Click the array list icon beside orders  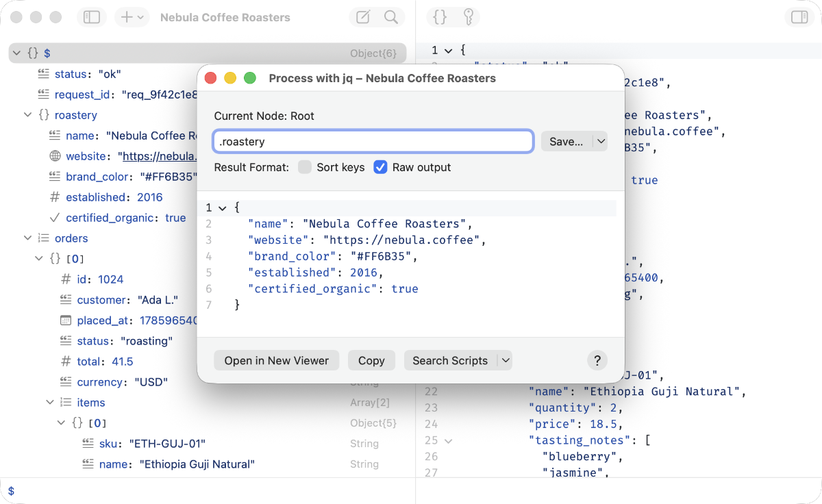[x=43, y=238]
